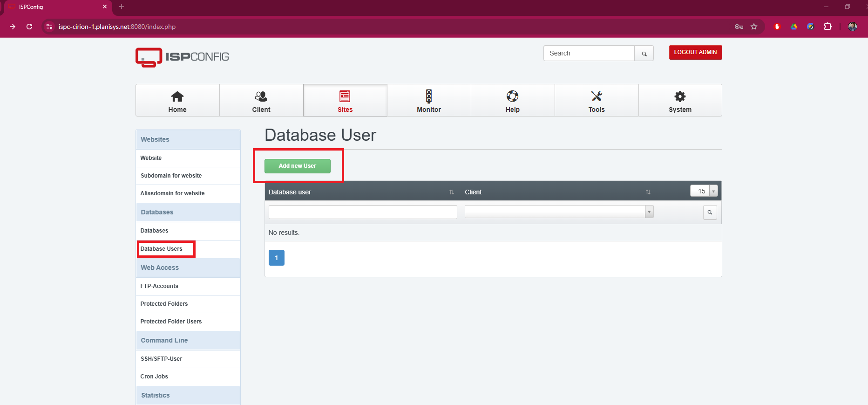Click the Database User page heading
This screenshot has width=868, height=405.
tap(320, 135)
